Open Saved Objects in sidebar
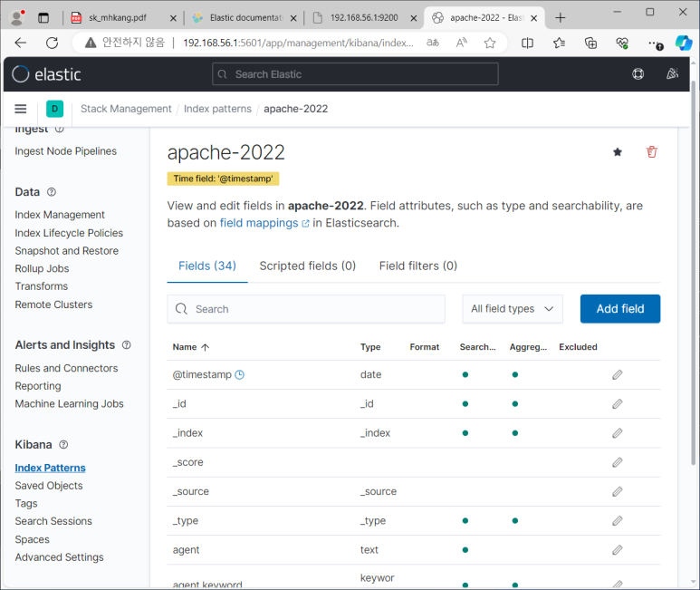Screen dimensions: 700x590 tap(49, 486)
